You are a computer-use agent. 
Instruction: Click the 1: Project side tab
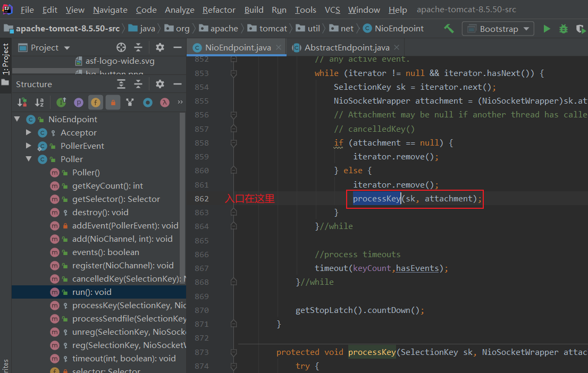tap(5, 59)
